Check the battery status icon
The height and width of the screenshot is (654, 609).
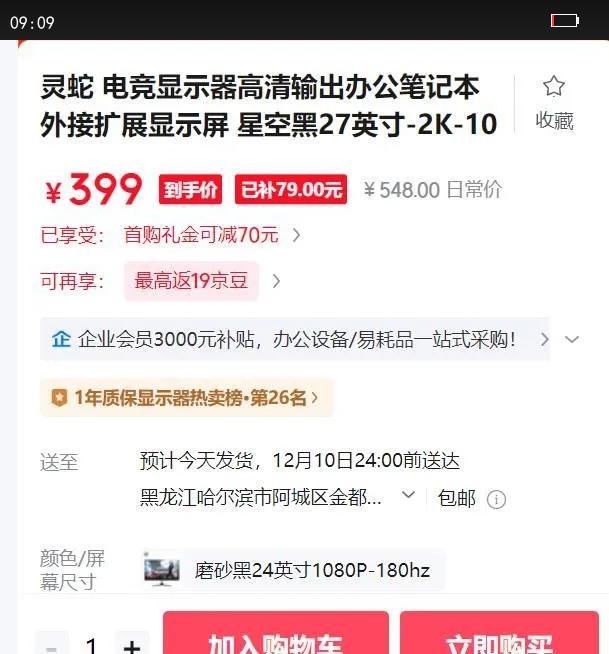[565, 20]
